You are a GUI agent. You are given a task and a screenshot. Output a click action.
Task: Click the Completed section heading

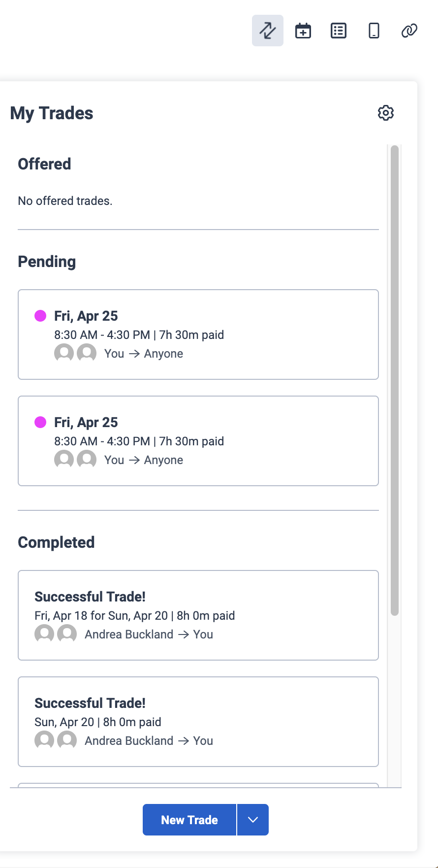click(x=56, y=542)
